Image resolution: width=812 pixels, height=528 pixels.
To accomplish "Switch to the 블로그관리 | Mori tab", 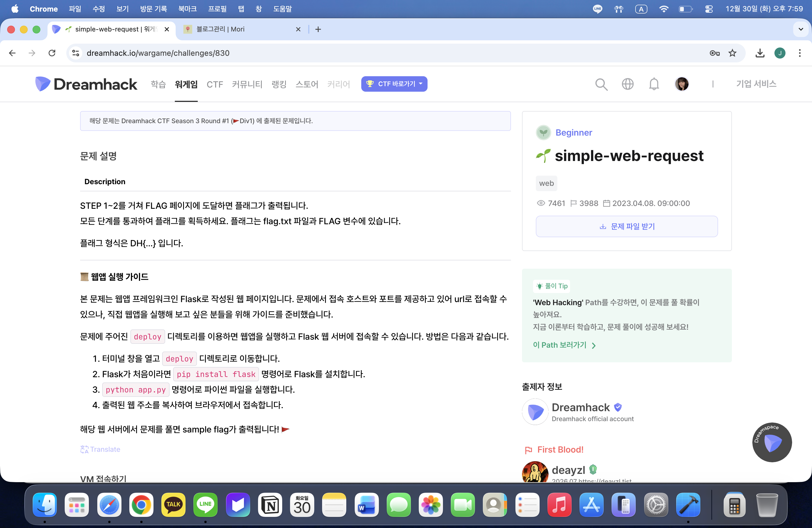I will click(239, 29).
